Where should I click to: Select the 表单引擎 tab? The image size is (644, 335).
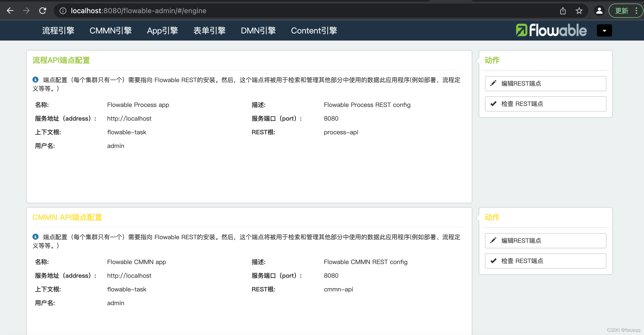210,30
